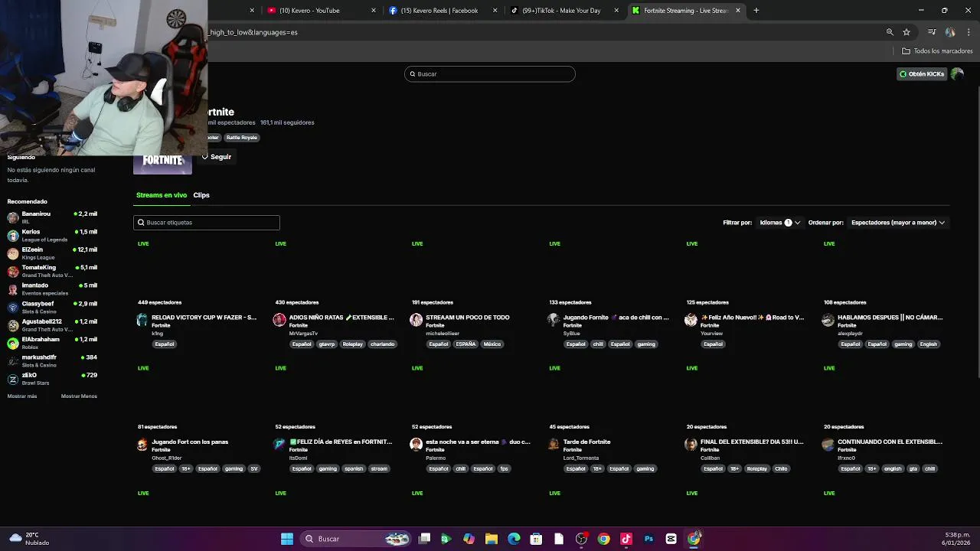Open alexplaydr streamer avatar
This screenshot has width=980, height=551.
pyautogui.click(x=828, y=320)
